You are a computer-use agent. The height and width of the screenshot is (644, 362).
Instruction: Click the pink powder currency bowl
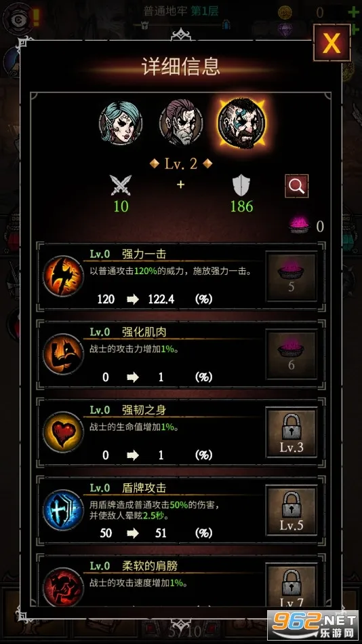(x=299, y=225)
